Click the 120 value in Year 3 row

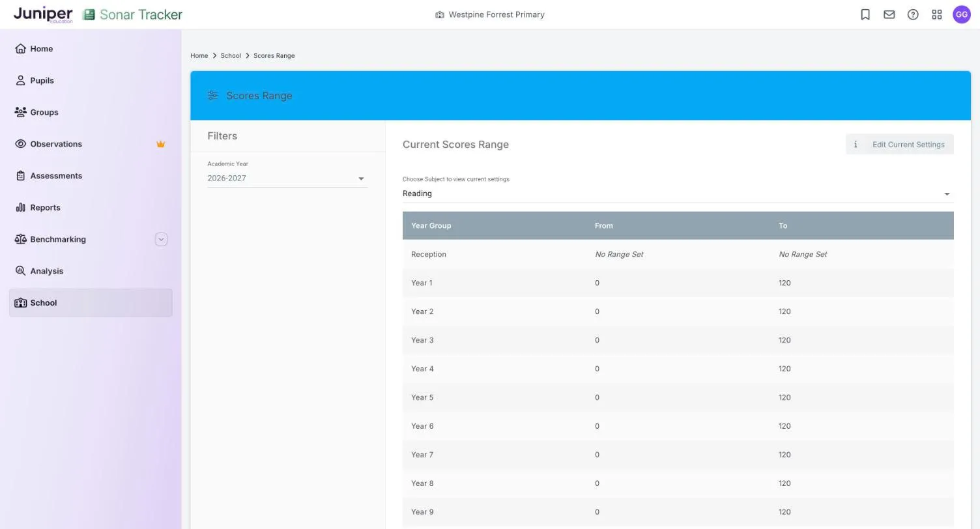pos(785,341)
